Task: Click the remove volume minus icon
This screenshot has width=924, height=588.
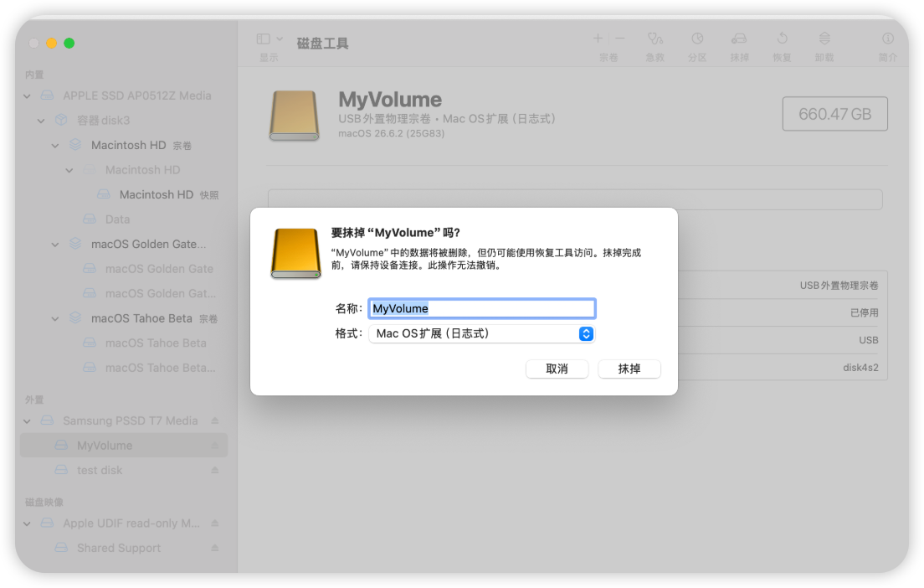Action: (x=620, y=39)
